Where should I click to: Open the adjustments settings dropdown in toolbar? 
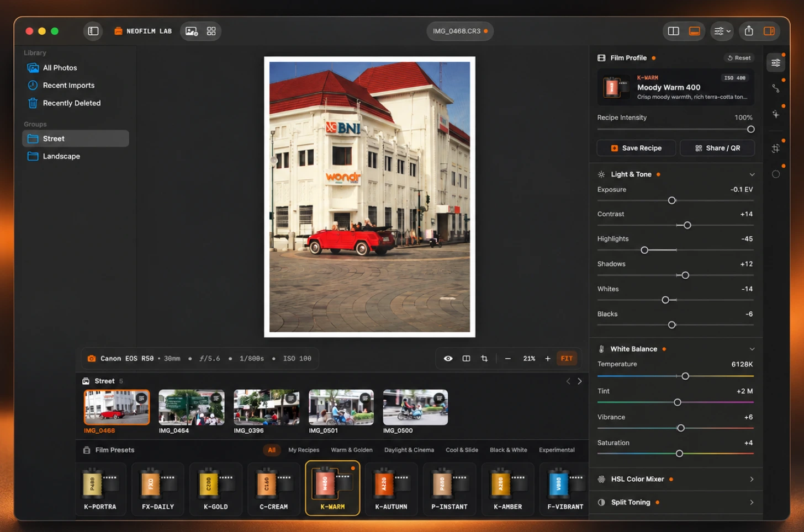pyautogui.click(x=722, y=31)
